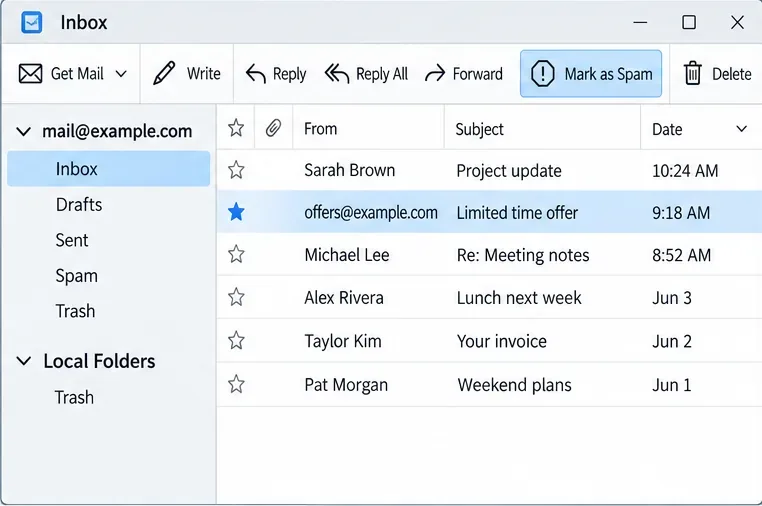Click sender name Michael Lee
The image size is (762, 506).
click(x=346, y=255)
